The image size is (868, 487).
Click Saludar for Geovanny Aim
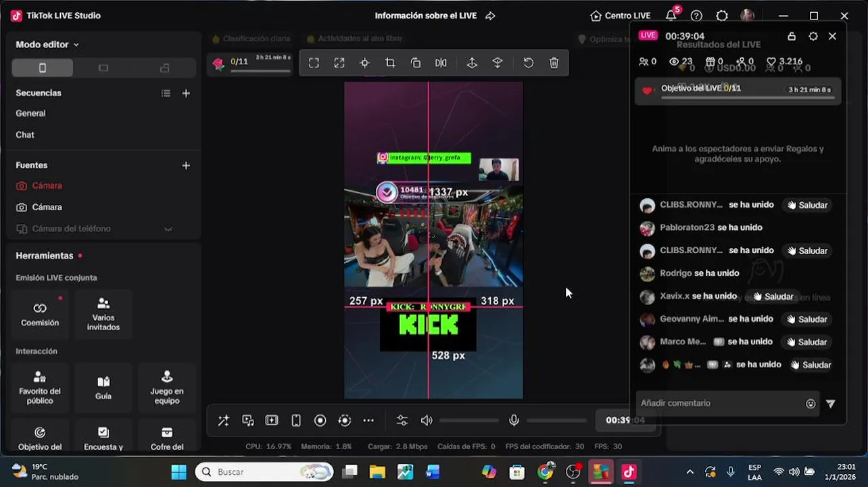[x=806, y=319]
